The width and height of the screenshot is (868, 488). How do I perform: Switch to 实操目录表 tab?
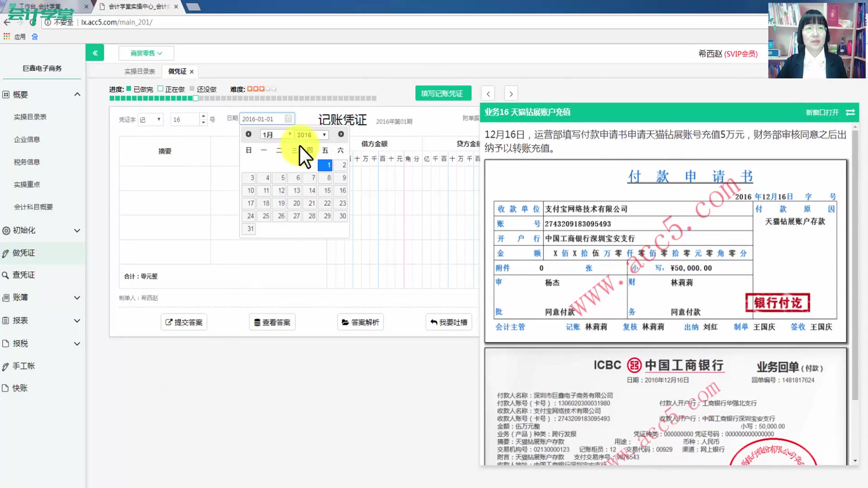(x=139, y=71)
